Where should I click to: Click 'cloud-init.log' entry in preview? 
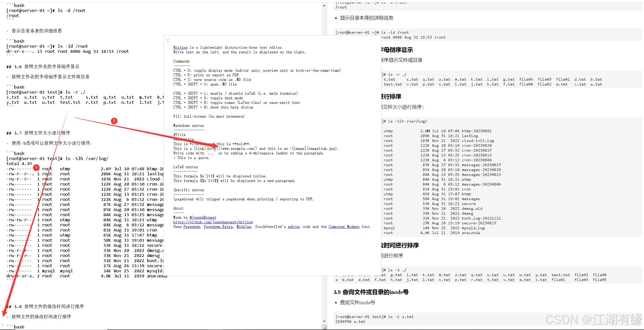pyautogui.click(x=478, y=141)
